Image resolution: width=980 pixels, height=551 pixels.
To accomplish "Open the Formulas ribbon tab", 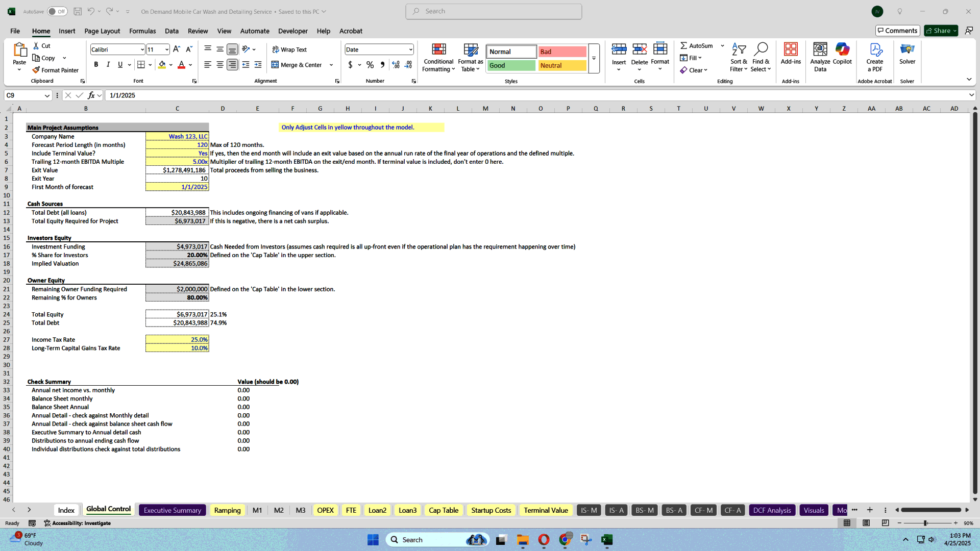I will pos(142,31).
